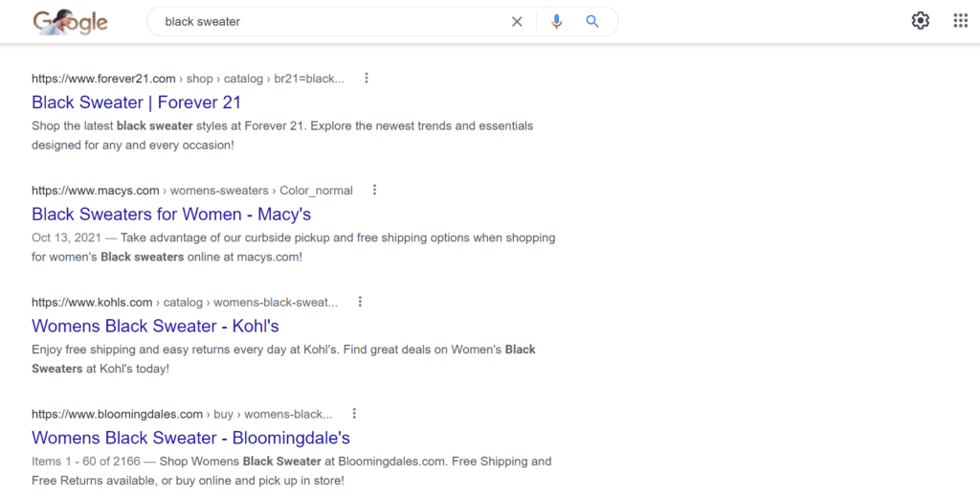Click in the 'black sweater' search field
This screenshot has width=980, height=498.
(x=325, y=21)
